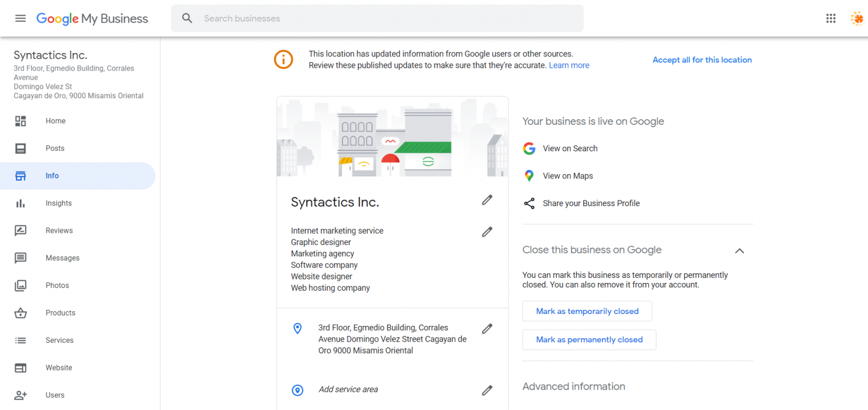This screenshot has height=410, width=868.
Task: Click the Google My Business logo
Action: tap(92, 19)
